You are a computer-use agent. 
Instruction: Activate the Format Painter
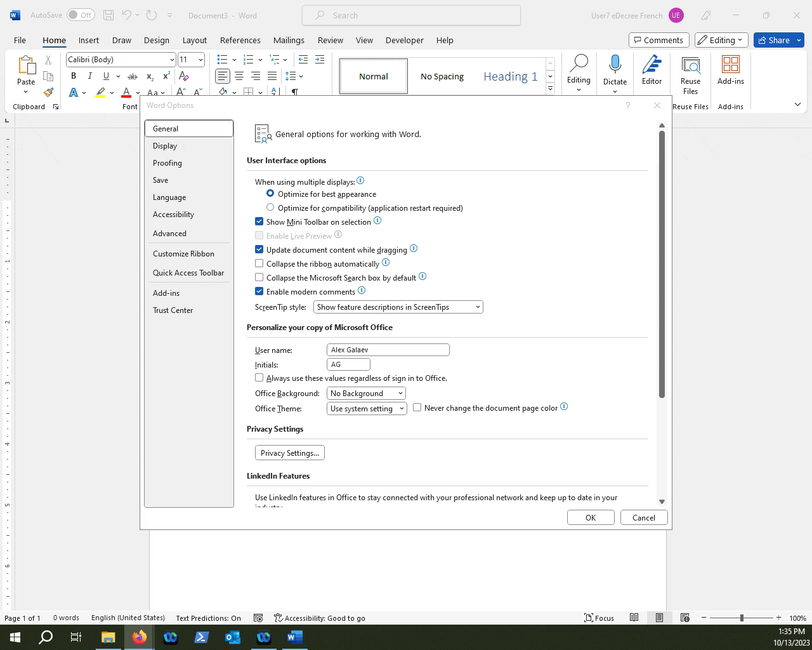pyautogui.click(x=48, y=92)
